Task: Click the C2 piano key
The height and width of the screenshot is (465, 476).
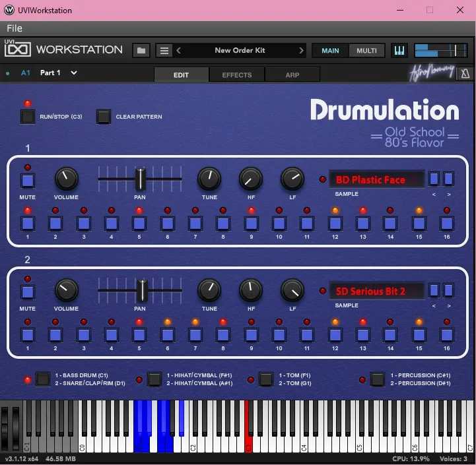Action: tap(193, 445)
